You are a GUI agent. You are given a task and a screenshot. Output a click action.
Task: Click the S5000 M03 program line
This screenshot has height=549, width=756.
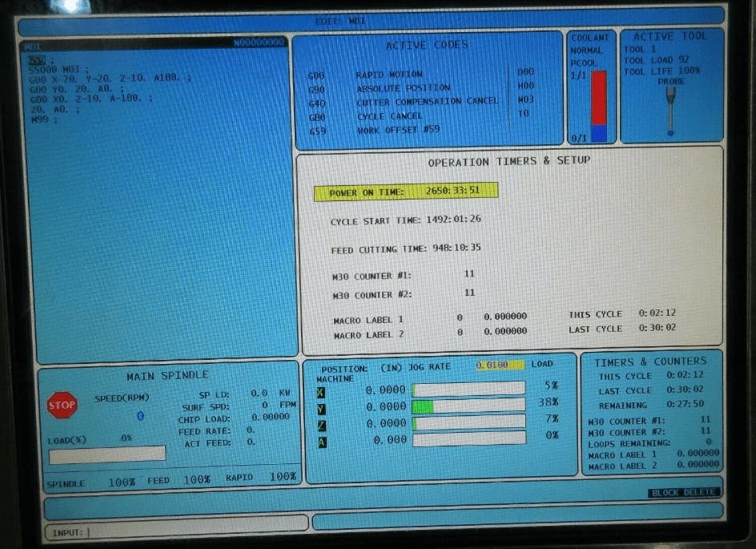(x=59, y=70)
